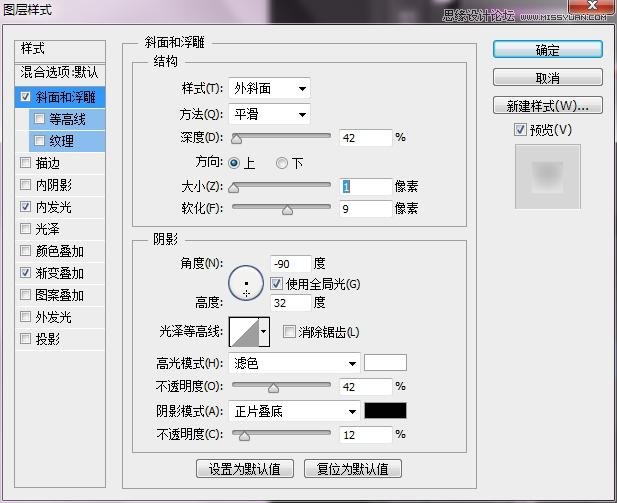Uncheck the 渐变叠加 checkbox
This screenshot has width=617, height=503.
pos(25,273)
